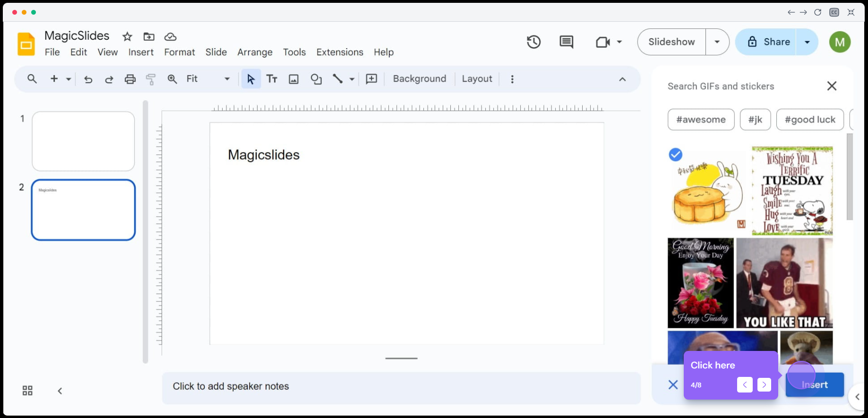Insert an image with image tool
The image size is (868, 418).
click(x=293, y=79)
